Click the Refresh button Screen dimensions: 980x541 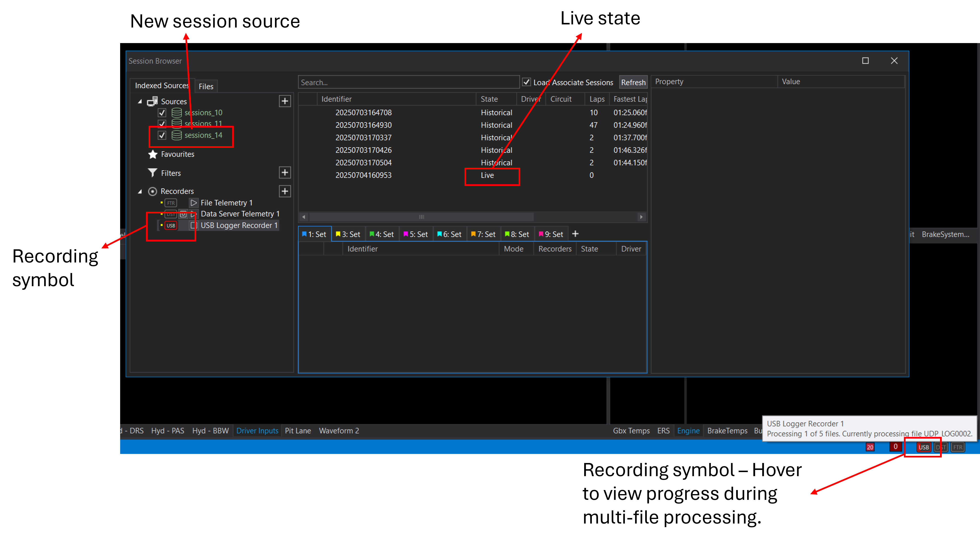[x=633, y=83]
